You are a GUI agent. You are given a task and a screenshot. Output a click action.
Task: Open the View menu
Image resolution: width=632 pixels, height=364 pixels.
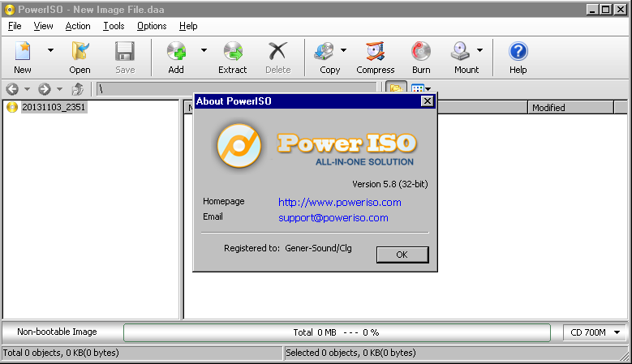tap(43, 26)
